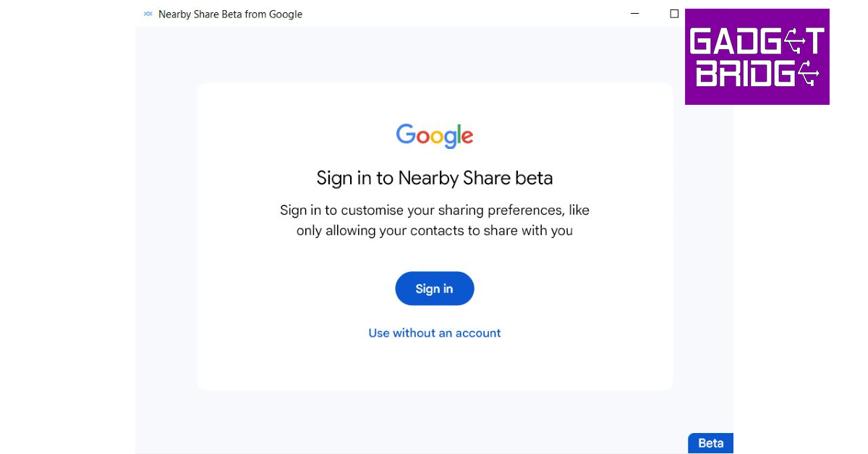
Task: Click the 'customise your sharing preferences' text line
Action: (435, 210)
